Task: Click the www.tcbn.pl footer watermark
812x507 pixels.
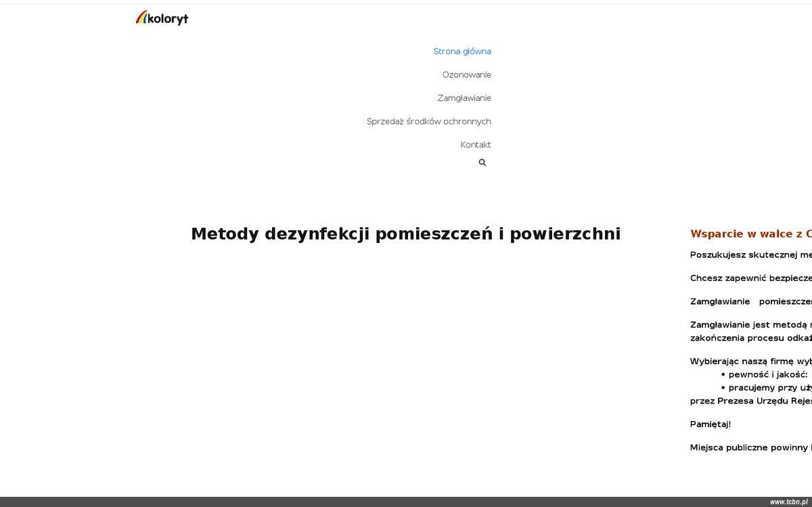Action: [788, 502]
